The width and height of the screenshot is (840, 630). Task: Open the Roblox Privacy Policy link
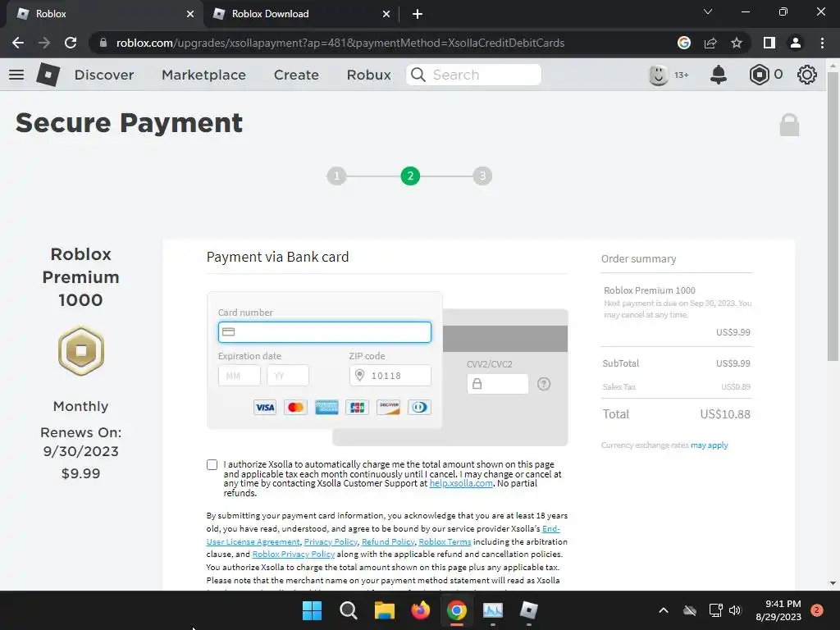[x=294, y=555]
